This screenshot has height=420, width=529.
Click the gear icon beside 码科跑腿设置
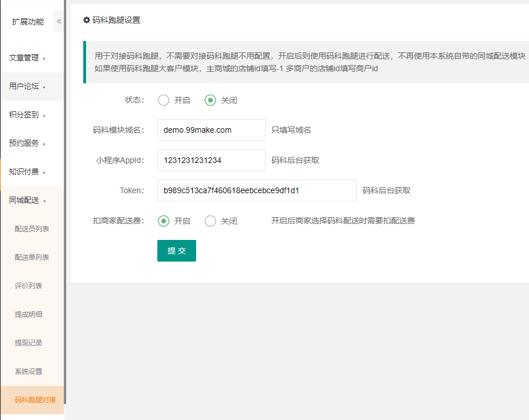click(87, 20)
